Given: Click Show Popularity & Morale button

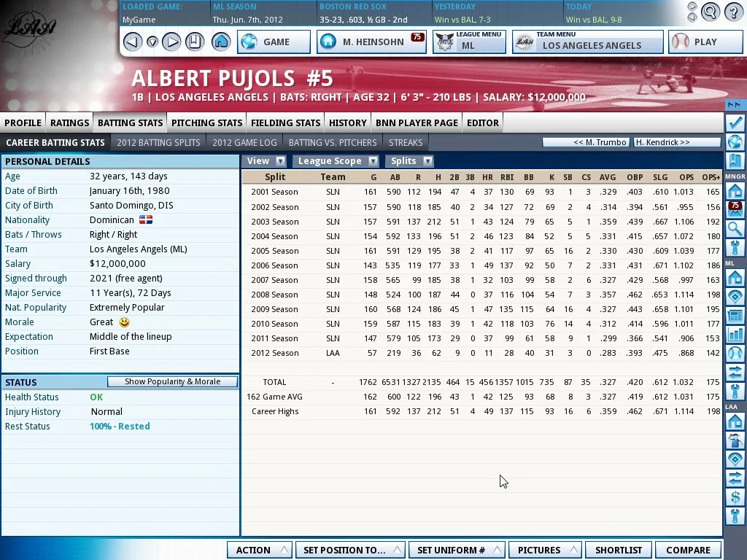Looking at the screenshot, I should point(172,381).
